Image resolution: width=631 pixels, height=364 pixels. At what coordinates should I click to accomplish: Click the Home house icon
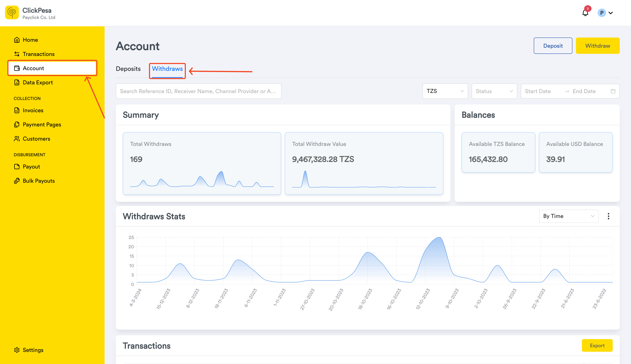(17, 40)
